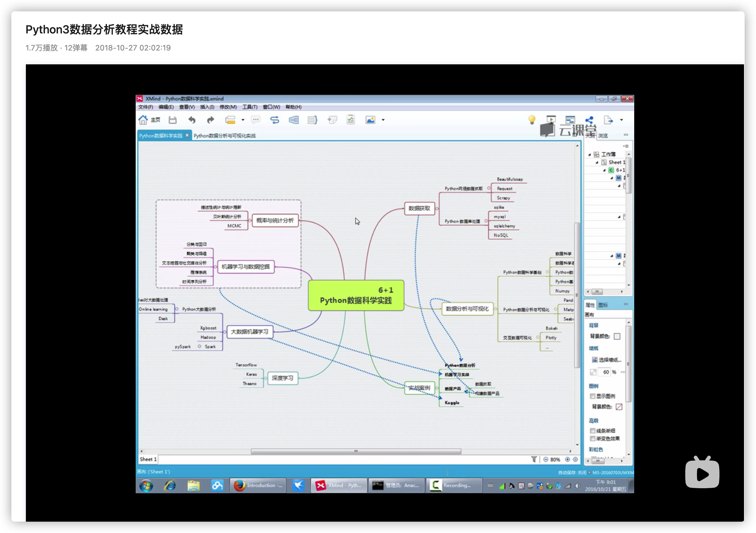
Task: Click the Firefox Introduction taskbar button
Action: pos(258,486)
